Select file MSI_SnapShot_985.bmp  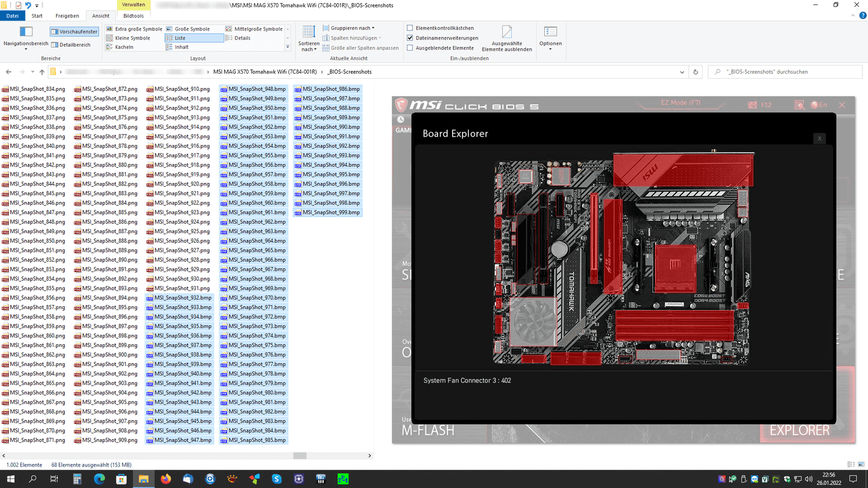click(252, 440)
